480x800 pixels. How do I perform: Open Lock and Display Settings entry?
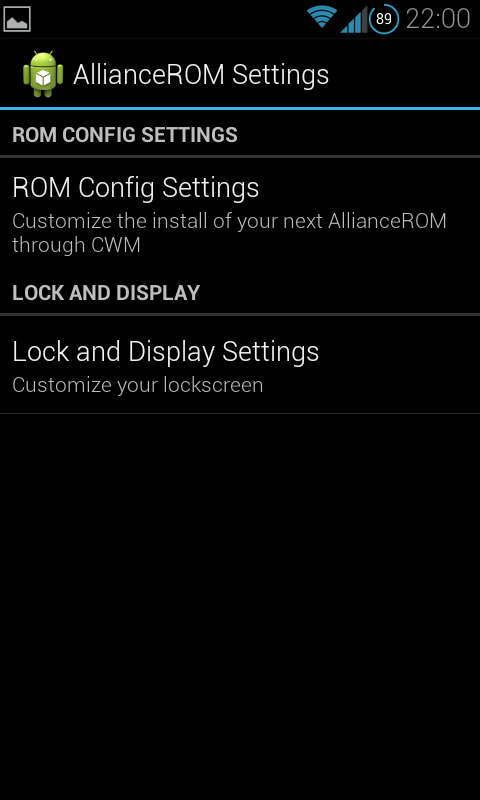point(240,365)
